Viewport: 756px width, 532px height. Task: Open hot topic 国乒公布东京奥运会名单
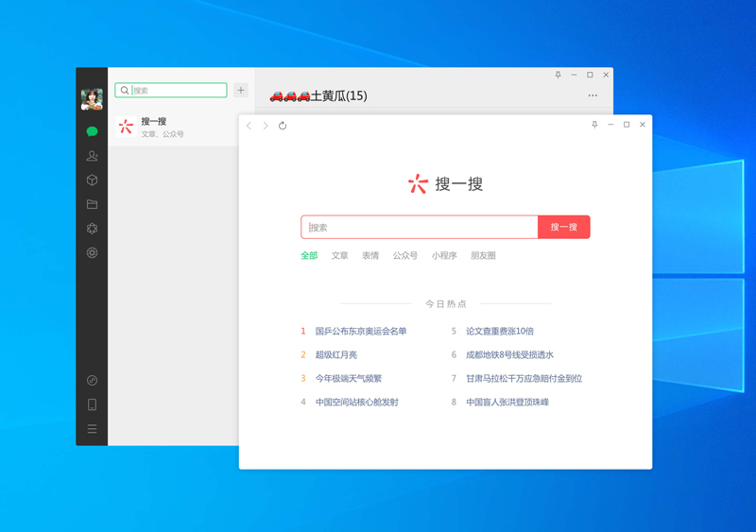[x=361, y=332]
